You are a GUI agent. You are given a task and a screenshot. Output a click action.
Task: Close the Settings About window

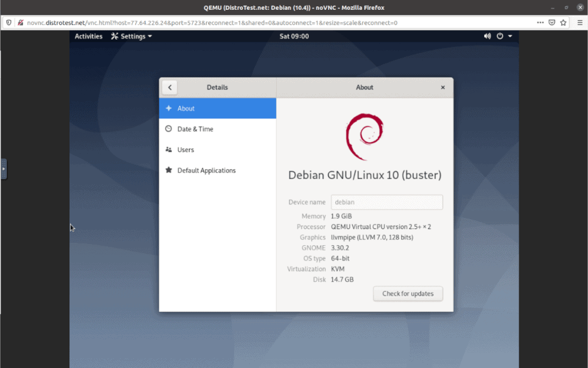[443, 87]
